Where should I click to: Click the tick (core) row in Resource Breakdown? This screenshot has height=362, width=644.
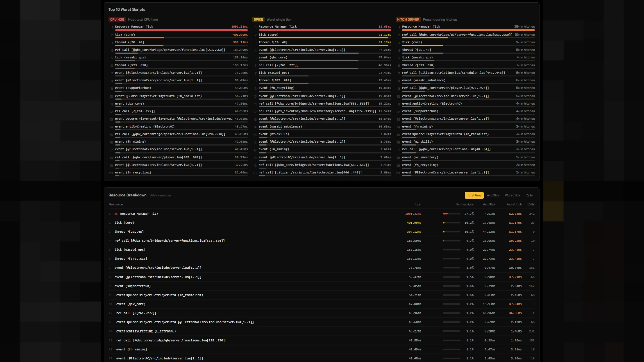click(322, 223)
